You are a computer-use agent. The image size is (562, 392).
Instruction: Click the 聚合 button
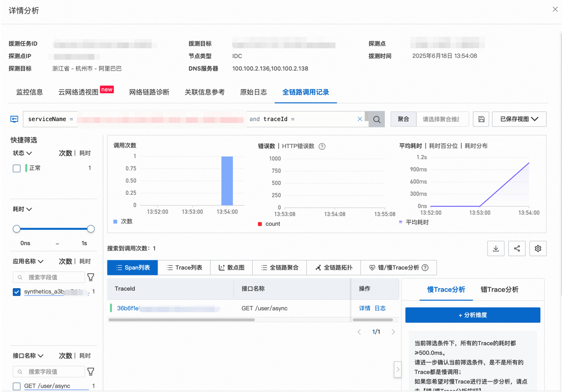[403, 119]
